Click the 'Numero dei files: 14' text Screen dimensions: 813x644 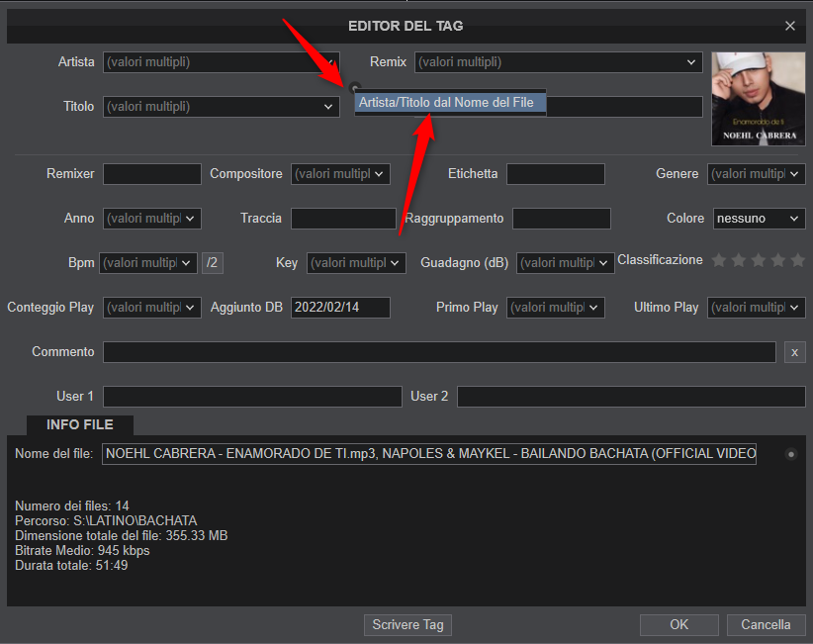[72, 506]
